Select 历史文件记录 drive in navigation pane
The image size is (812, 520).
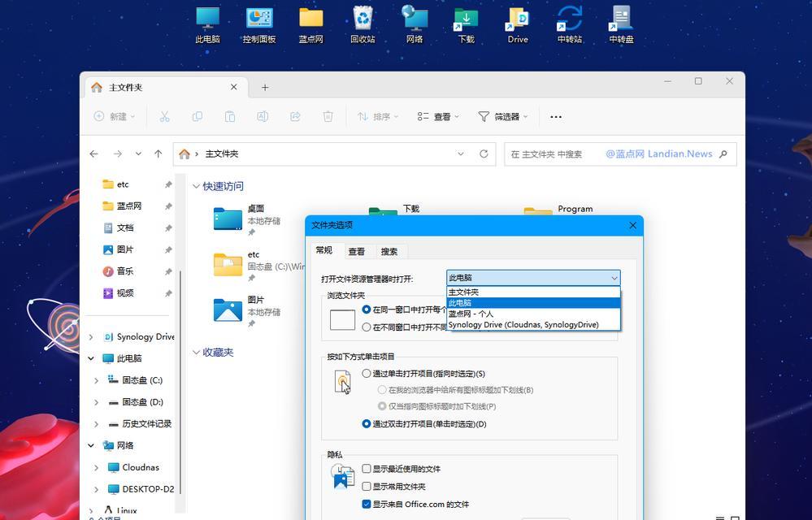pos(140,424)
